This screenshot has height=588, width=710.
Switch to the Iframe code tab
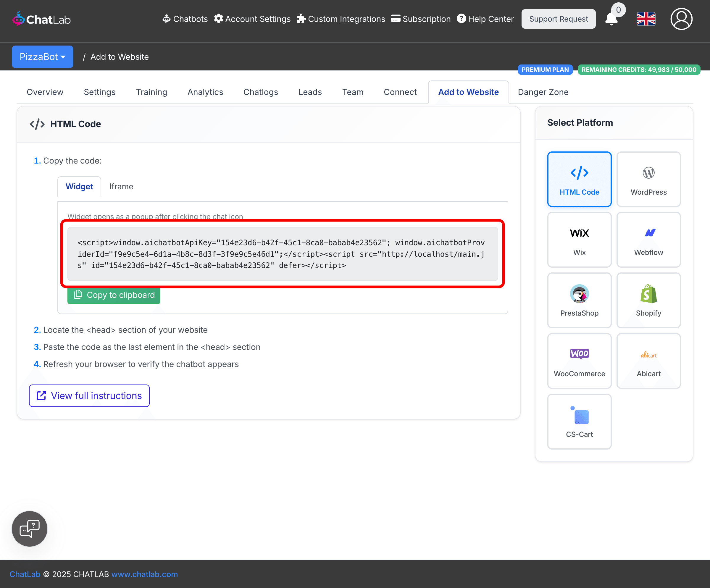(x=121, y=187)
